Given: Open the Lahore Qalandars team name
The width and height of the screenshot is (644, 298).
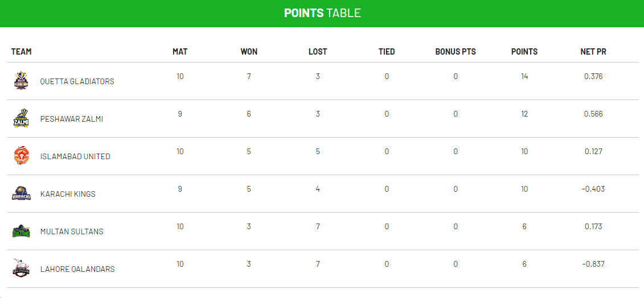Looking at the screenshot, I should (x=77, y=269).
